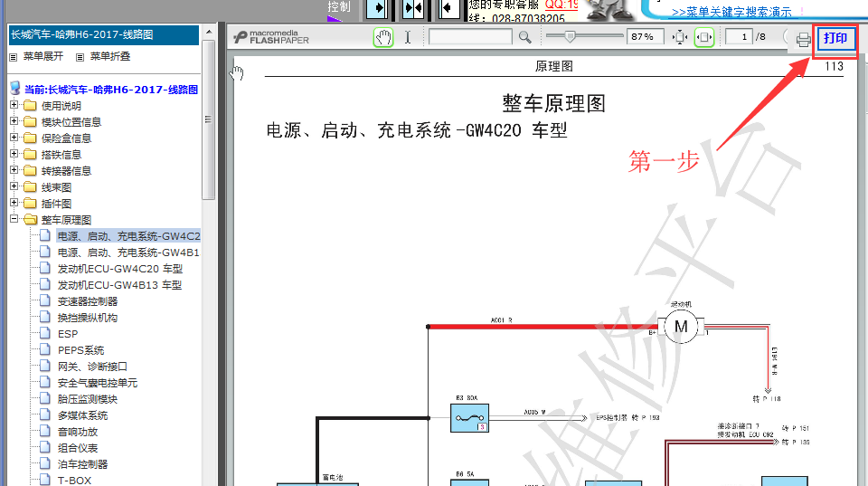
Task: Open 发动机ECU-GW4B13 车型 page
Action: (119, 285)
